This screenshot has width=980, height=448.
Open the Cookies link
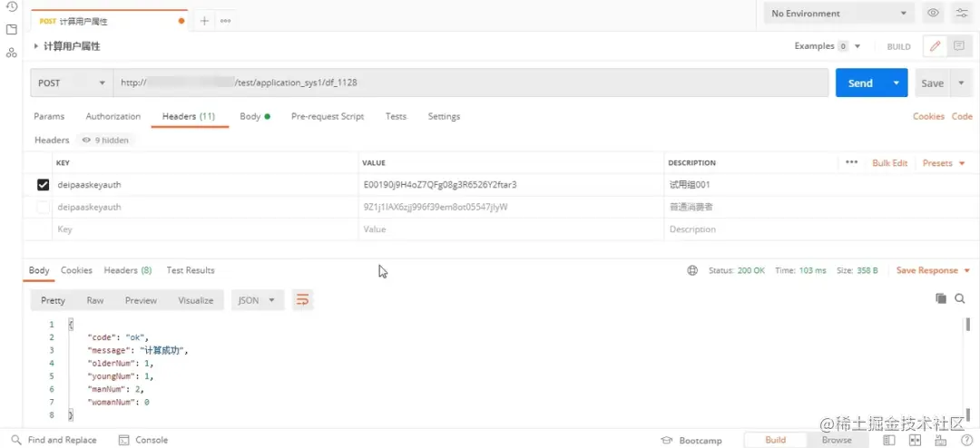[x=929, y=116]
